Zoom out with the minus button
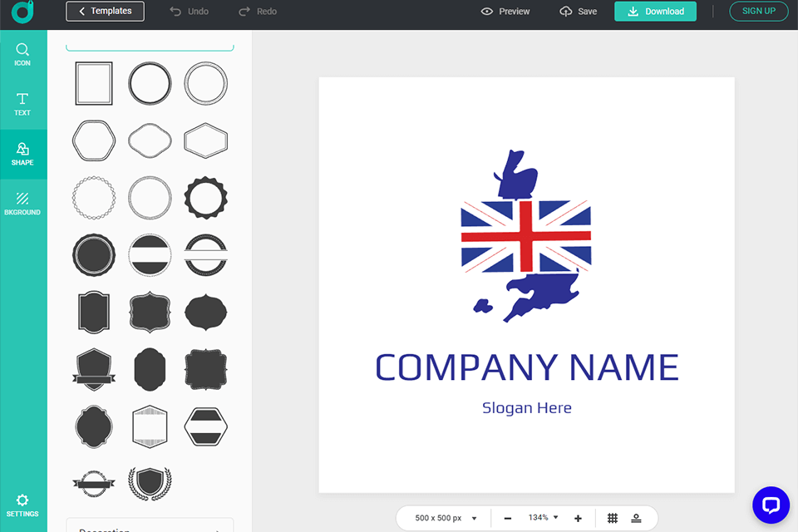The image size is (798, 532). tap(507, 518)
